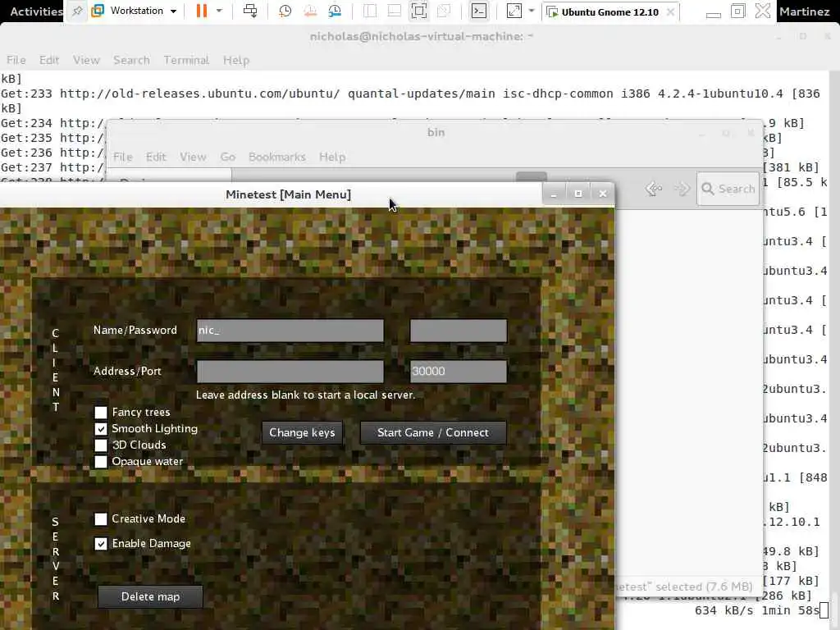The image size is (840, 630).
Task: Click Start Game / Connect button
Action: [x=433, y=433]
